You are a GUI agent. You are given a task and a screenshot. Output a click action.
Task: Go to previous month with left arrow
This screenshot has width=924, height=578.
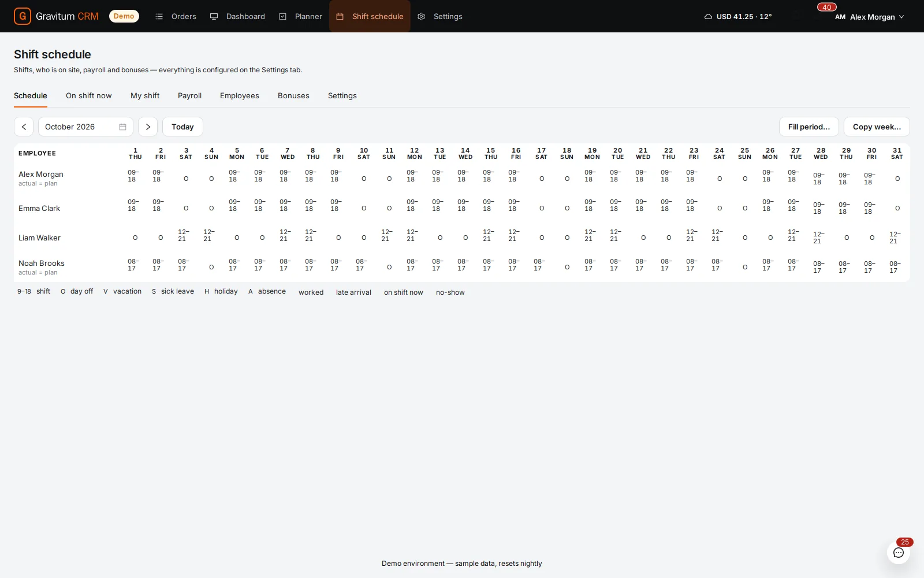point(24,127)
